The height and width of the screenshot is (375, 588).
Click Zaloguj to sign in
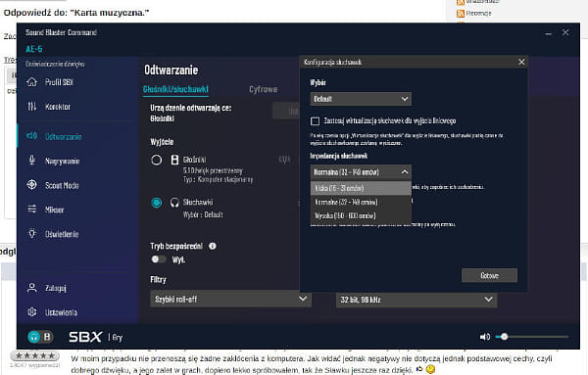[x=56, y=288]
